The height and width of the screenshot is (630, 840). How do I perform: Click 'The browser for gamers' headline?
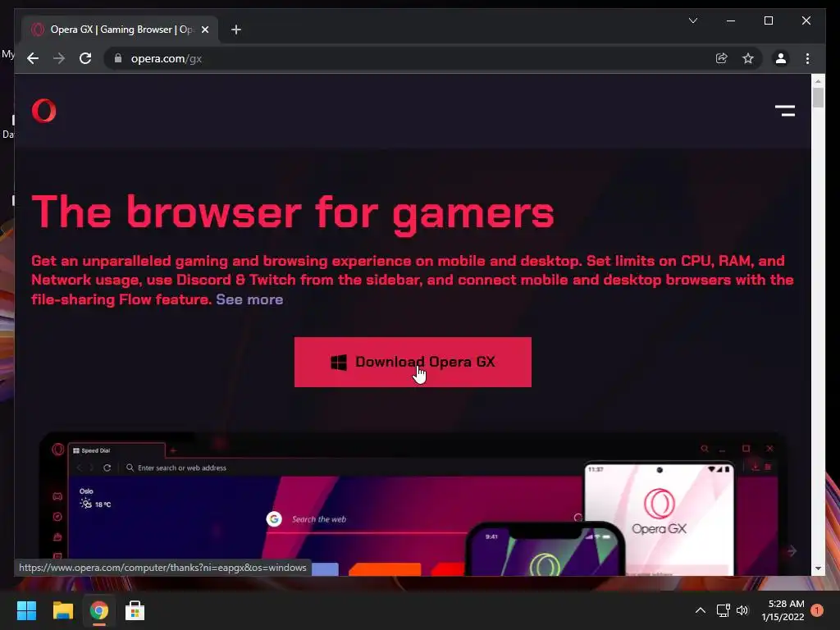click(293, 213)
